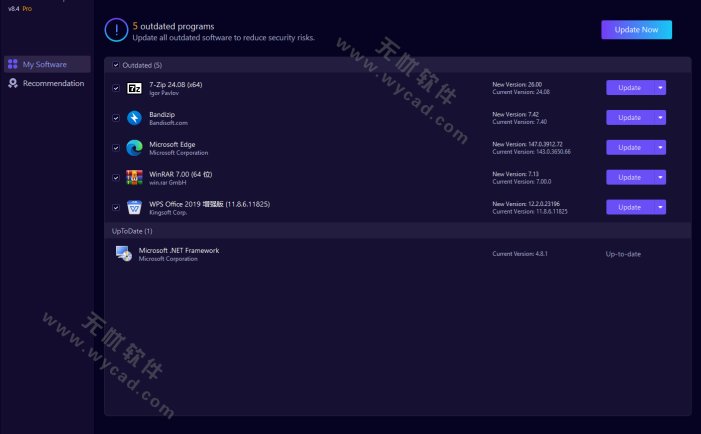Update WPS Office 2019
Viewport: 701px width, 434px height.
click(x=630, y=207)
